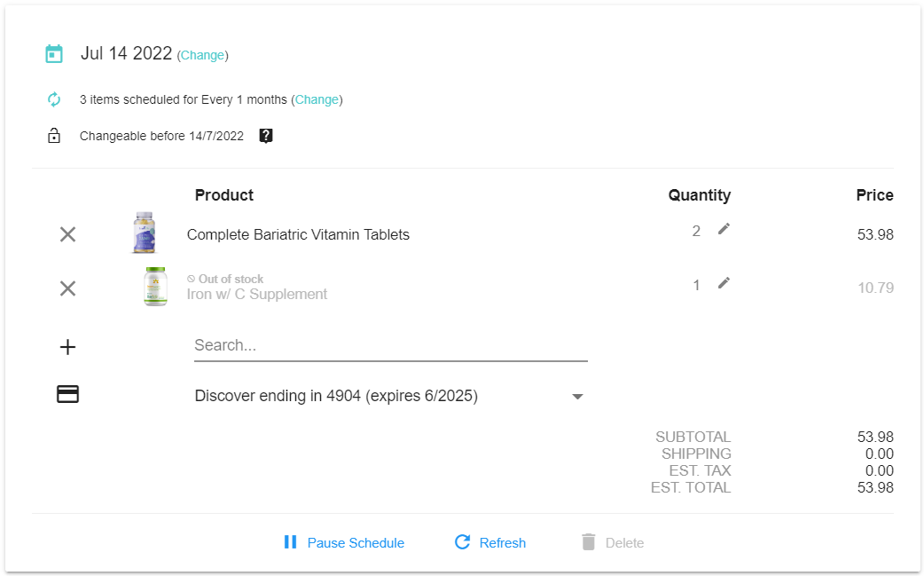The height and width of the screenshot is (576, 924).
Task: Pause Schedule for this order
Action: [343, 542]
